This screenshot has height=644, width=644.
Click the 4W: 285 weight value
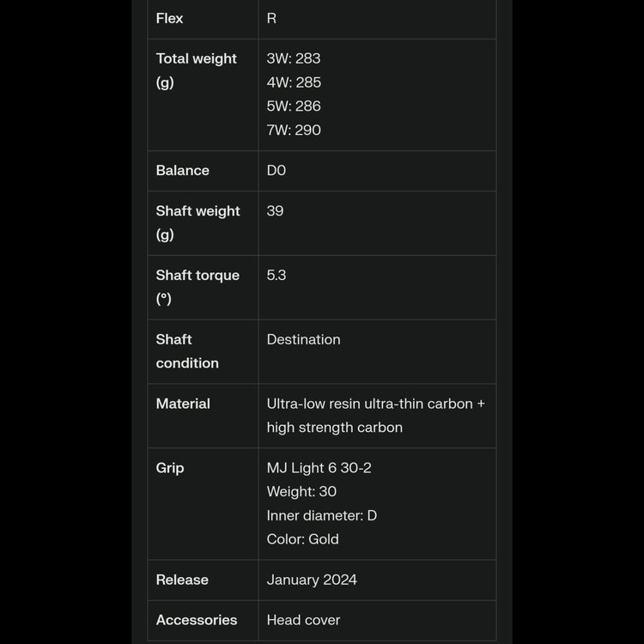pyautogui.click(x=294, y=82)
